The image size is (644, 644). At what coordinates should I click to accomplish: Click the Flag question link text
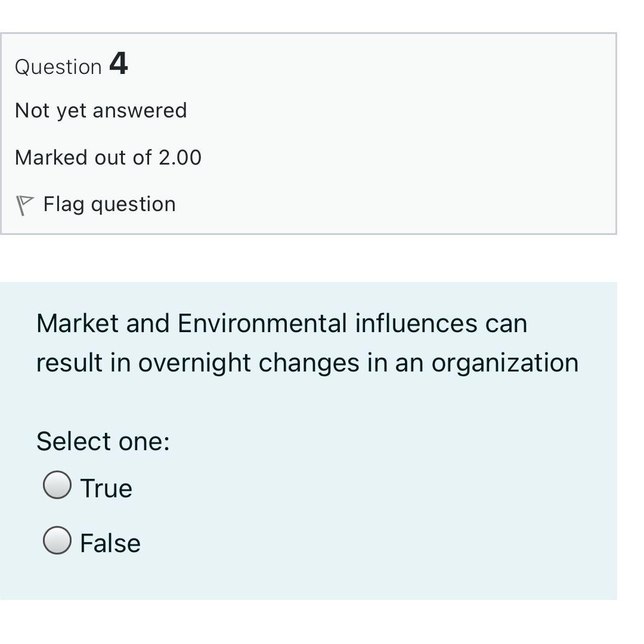(109, 205)
